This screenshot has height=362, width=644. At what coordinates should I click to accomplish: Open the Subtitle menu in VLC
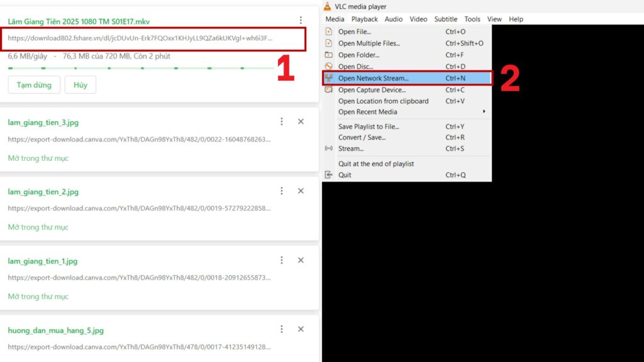(446, 19)
